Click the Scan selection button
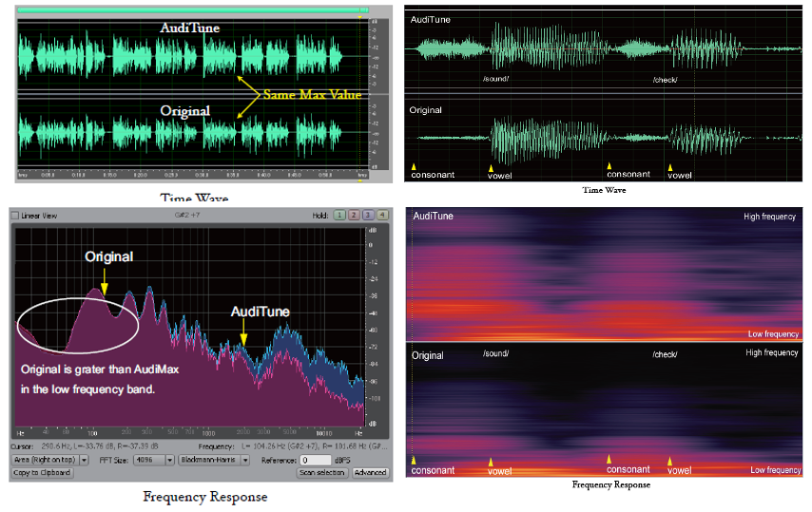Image resolution: width=812 pixels, height=512 pixels. [322, 472]
